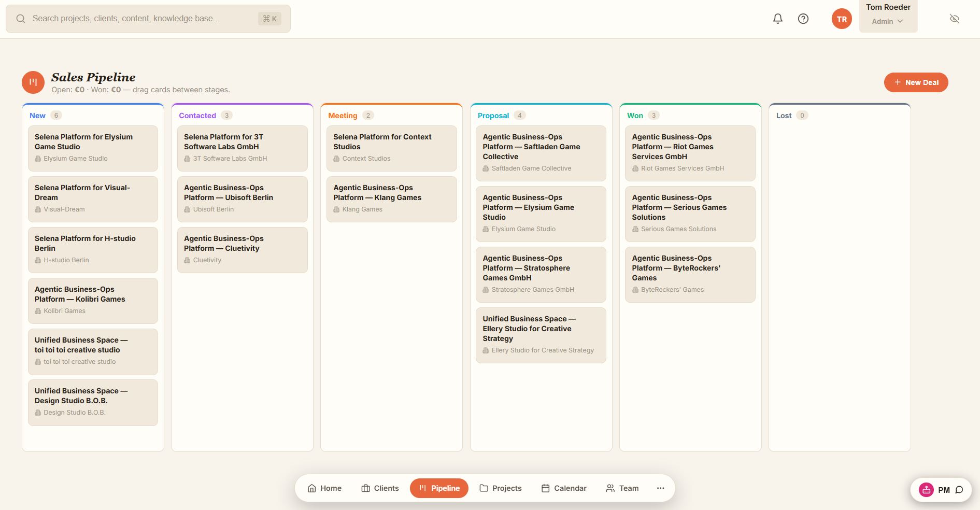
Task: Expand the Tom Roeder Admin dropdown
Action: [888, 16]
